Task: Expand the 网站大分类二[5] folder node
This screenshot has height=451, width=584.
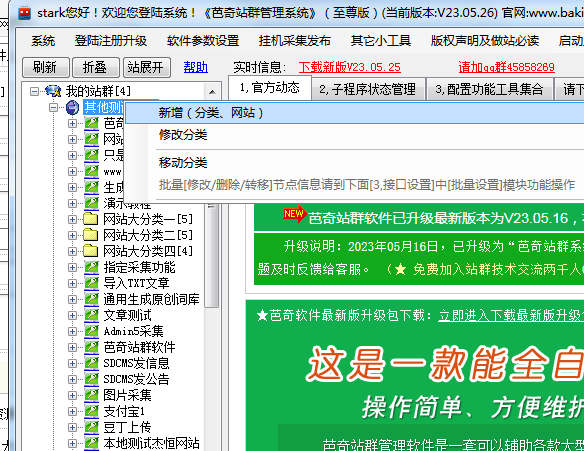Action: pos(72,235)
